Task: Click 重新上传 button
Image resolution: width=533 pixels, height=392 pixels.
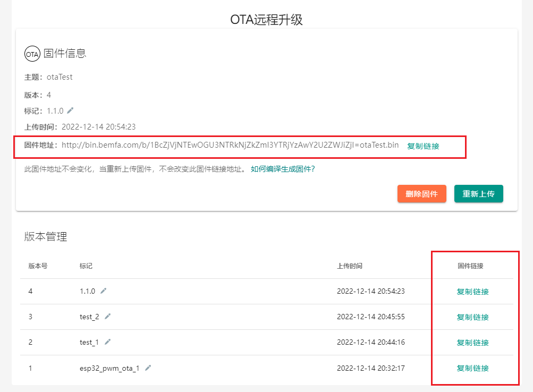Action: (478, 194)
